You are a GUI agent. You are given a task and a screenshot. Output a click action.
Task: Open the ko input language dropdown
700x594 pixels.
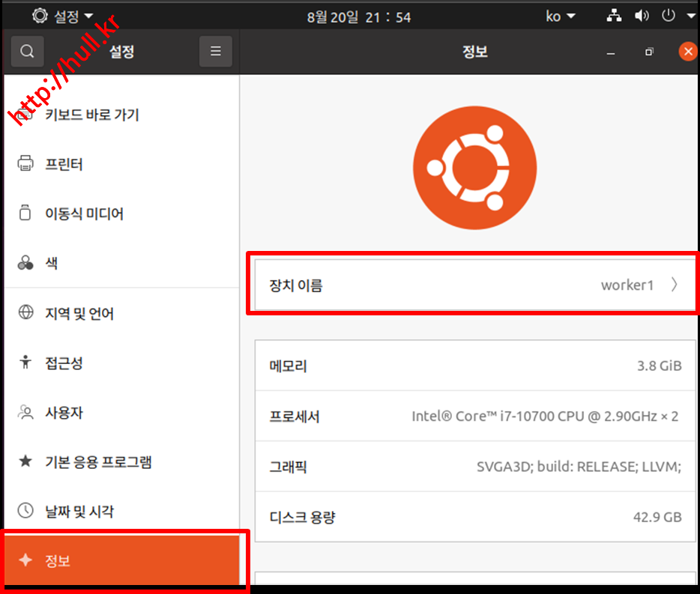point(561,16)
